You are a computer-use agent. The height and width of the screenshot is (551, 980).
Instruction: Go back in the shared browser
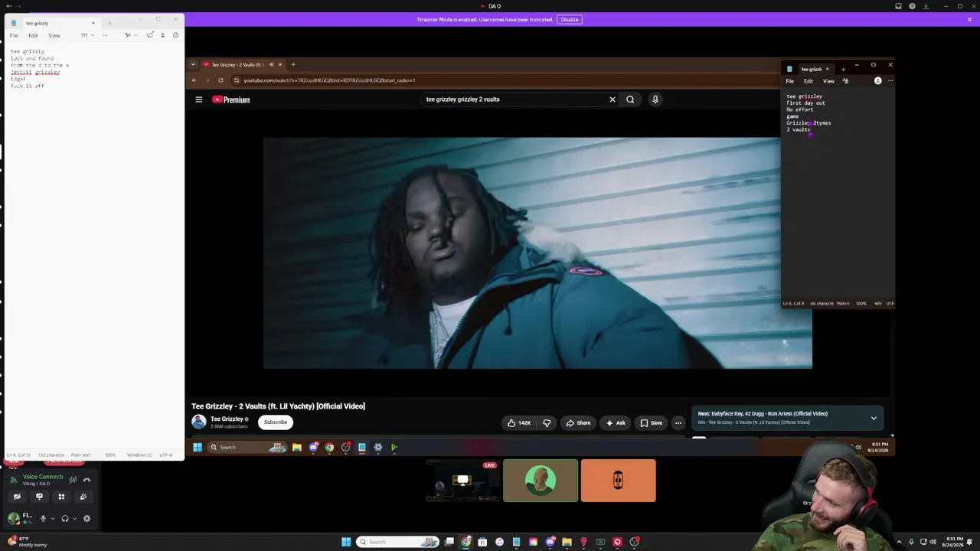coord(194,80)
